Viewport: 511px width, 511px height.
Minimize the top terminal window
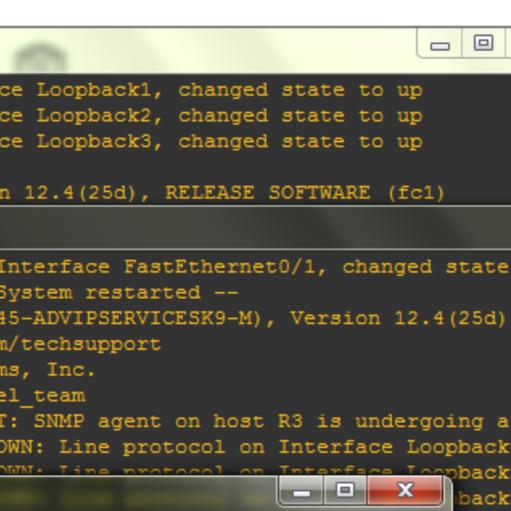point(440,43)
